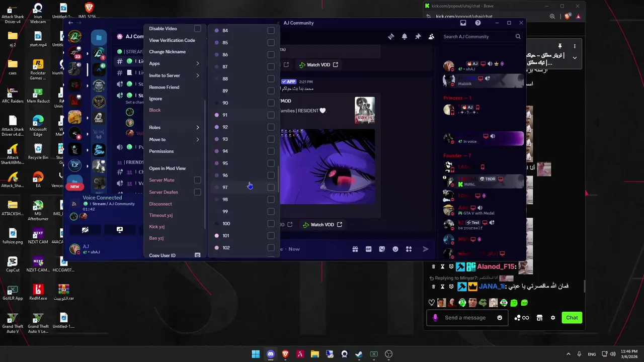The image size is (644, 362).
Task: Open the gift icon in message bar
Action: click(x=355, y=249)
